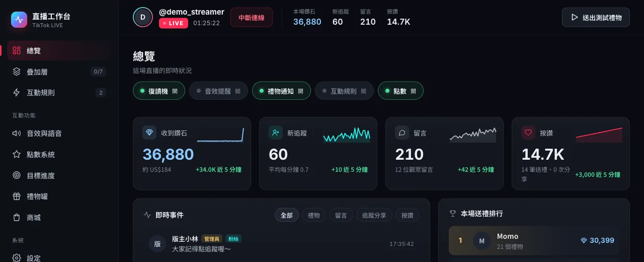Select the 追蹤分享 event filter tab
This screenshot has width=644, height=262.
pyautogui.click(x=374, y=215)
